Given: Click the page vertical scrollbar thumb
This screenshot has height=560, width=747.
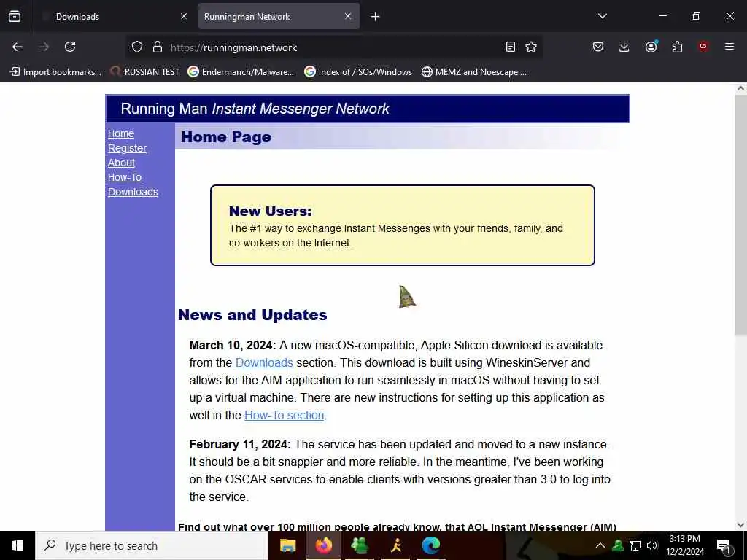Looking at the screenshot, I should point(740,214).
